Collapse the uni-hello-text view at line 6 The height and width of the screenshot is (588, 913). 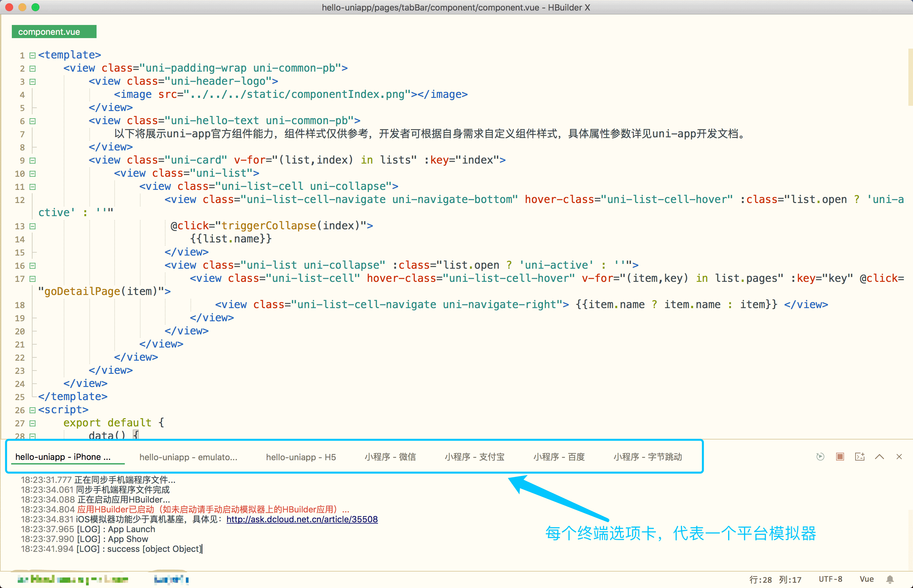[33, 121]
